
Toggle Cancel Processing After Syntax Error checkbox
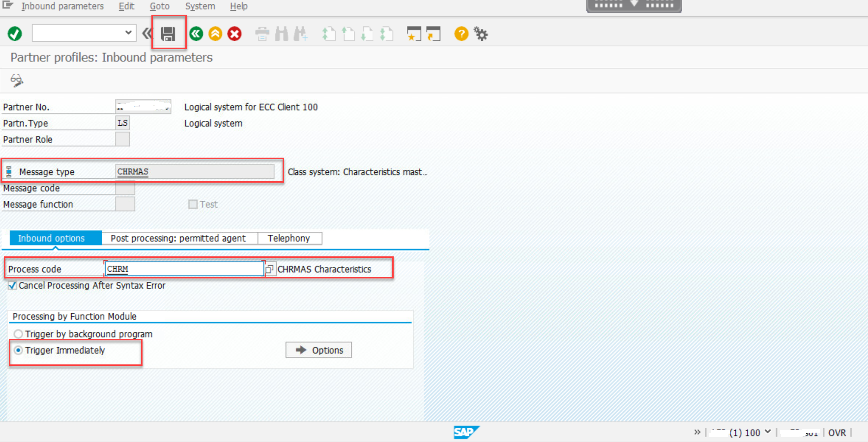coord(12,285)
